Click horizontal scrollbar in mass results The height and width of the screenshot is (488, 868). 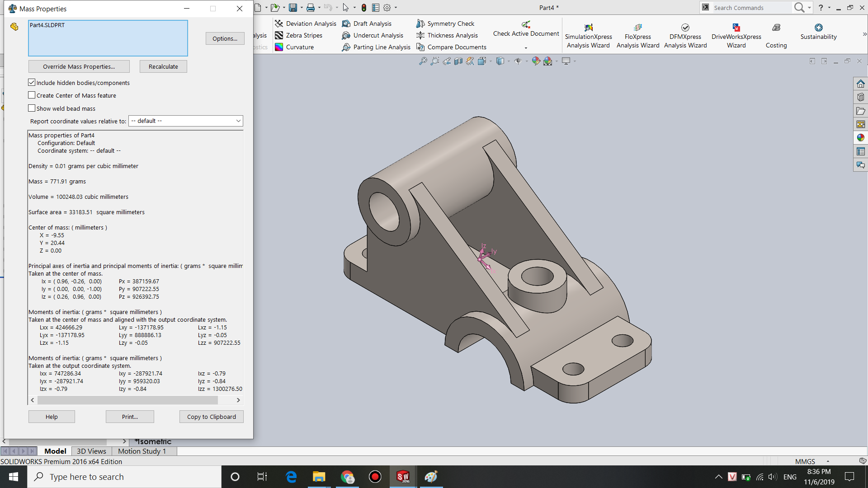(127, 400)
